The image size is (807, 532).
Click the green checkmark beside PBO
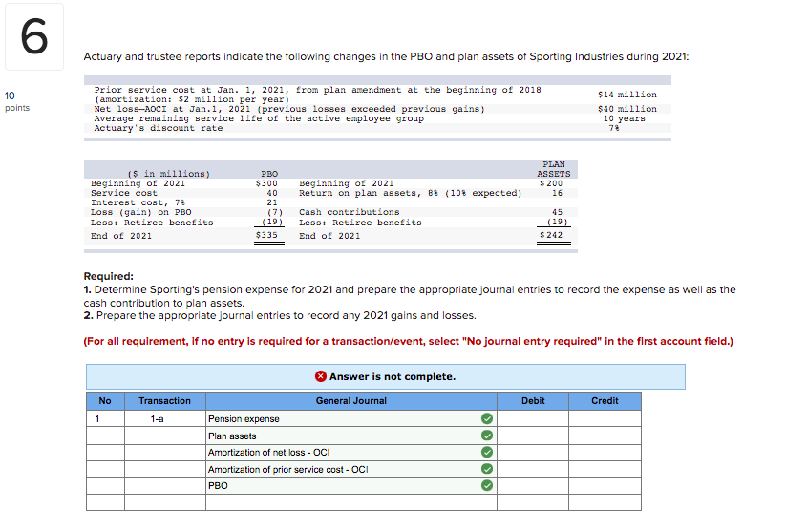pos(487,486)
